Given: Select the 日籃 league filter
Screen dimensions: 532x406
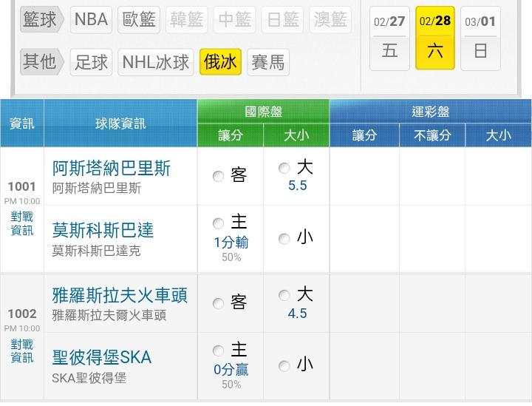Looking at the screenshot, I should pyautogui.click(x=282, y=20).
